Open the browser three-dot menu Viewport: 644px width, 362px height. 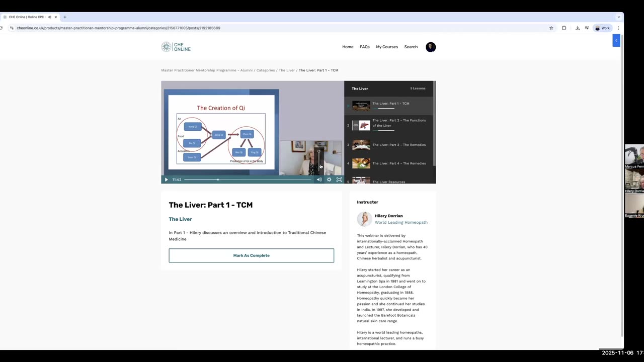click(618, 28)
